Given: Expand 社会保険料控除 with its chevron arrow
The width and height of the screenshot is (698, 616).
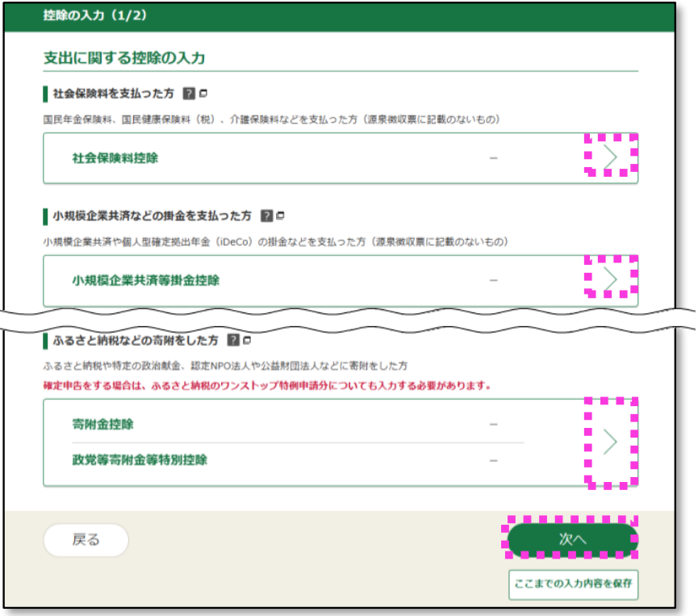Looking at the screenshot, I should [x=611, y=157].
